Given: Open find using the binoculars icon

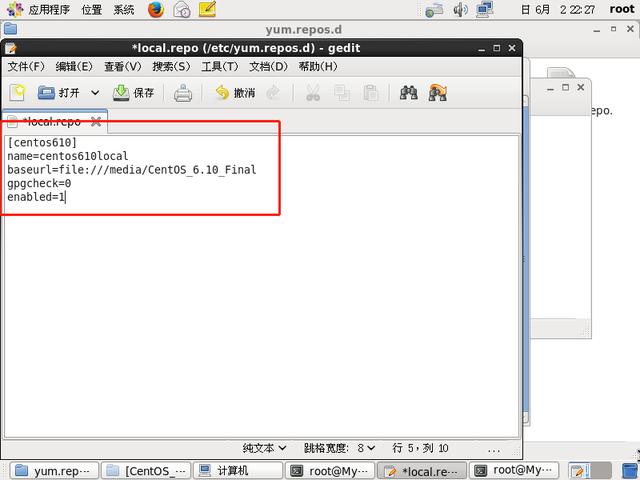Looking at the screenshot, I should pos(409,93).
